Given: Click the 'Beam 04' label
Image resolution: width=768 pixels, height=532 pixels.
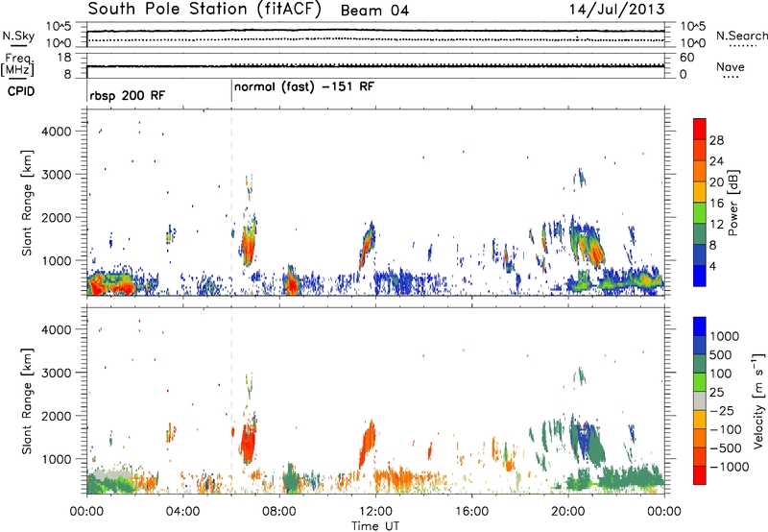Looking at the screenshot, I should pyautogui.click(x=374, y=11).
